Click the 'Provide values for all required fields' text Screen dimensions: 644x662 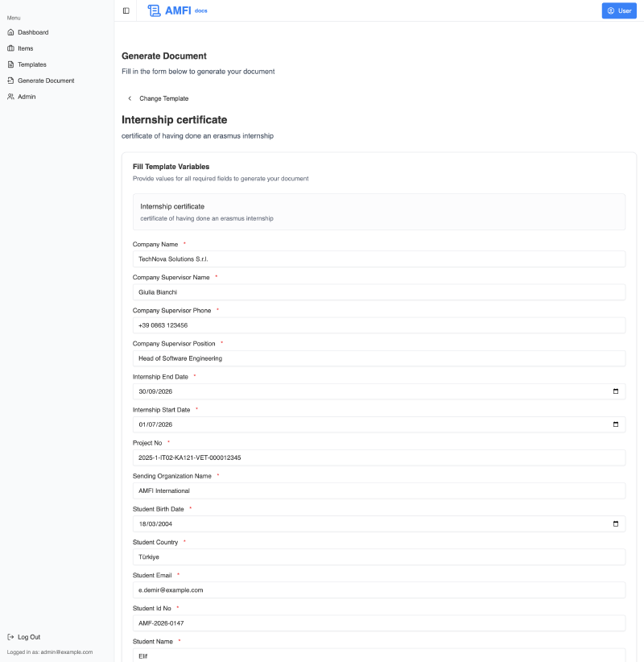click(221, 179)
